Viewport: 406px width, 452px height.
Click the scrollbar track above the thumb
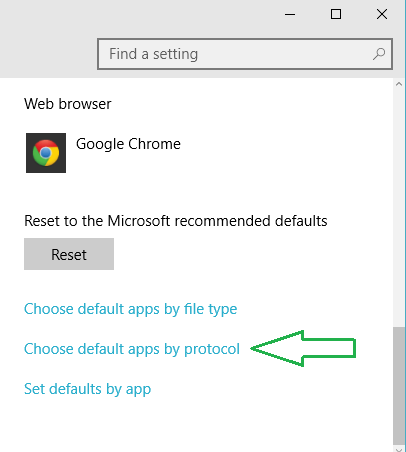pyautogui.click(x=399, y=208)
